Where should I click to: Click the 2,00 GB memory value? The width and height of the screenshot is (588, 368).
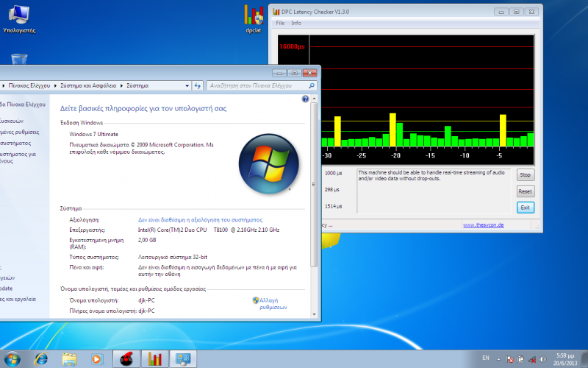pos(147,240)
